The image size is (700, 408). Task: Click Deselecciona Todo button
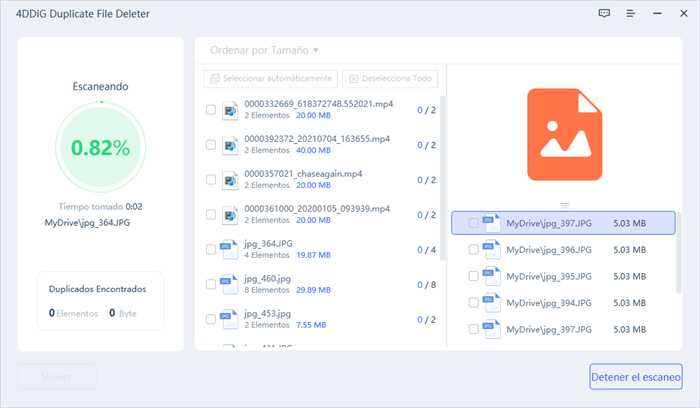pos(390,79)
